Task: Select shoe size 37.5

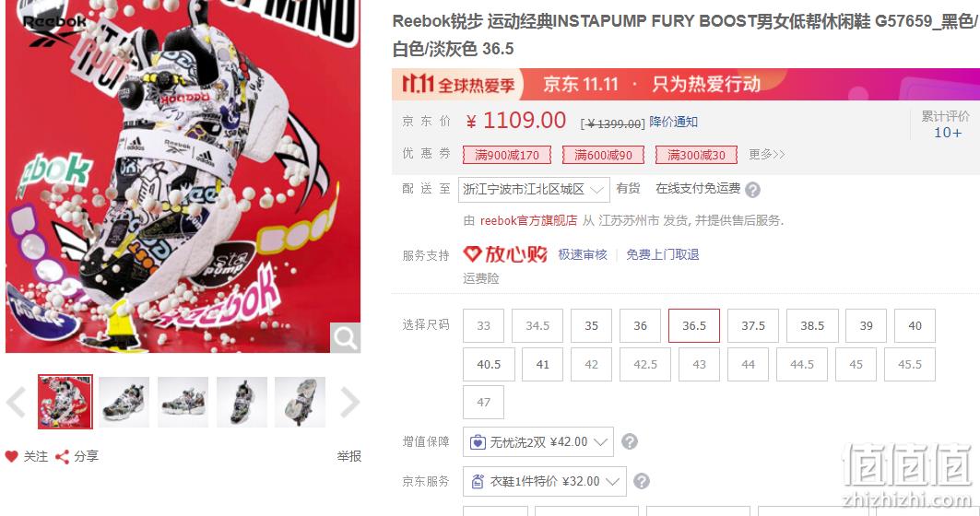Action: [x=753, y=325]
